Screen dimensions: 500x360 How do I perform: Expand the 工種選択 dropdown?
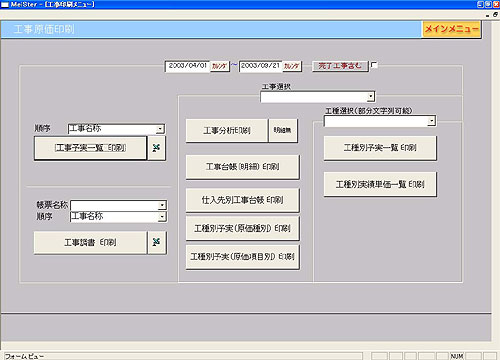pyautogui.click(x=431, y=121)
